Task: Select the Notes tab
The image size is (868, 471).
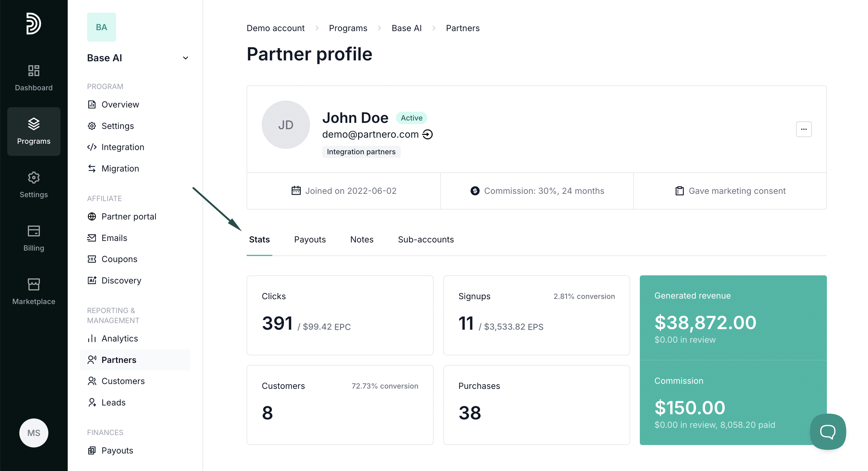Action: click(361, 239)
